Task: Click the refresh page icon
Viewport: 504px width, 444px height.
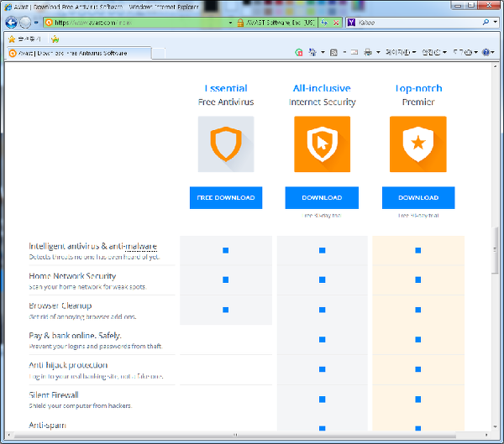Action: (324, 23)
